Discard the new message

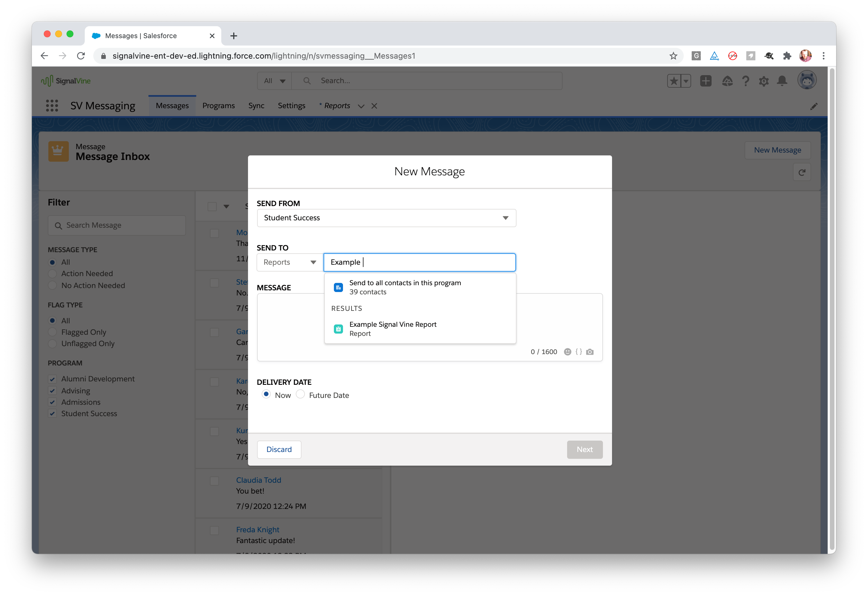click(x=279, y=449)
